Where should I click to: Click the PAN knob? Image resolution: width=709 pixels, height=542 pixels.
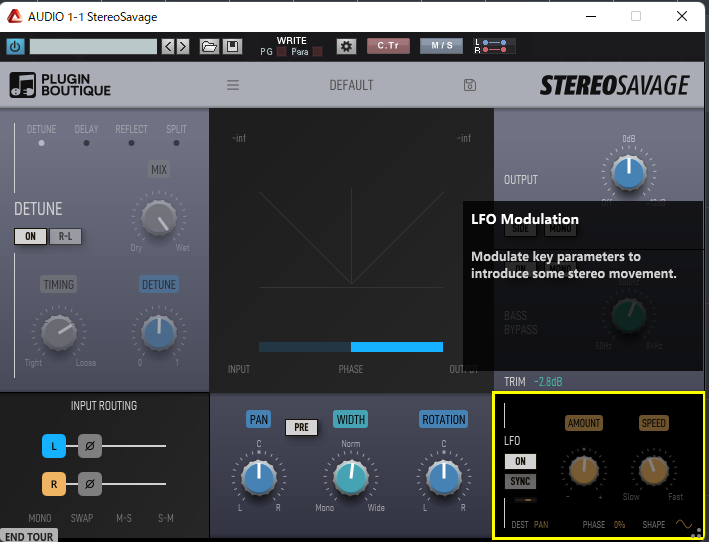click(259, 477)
